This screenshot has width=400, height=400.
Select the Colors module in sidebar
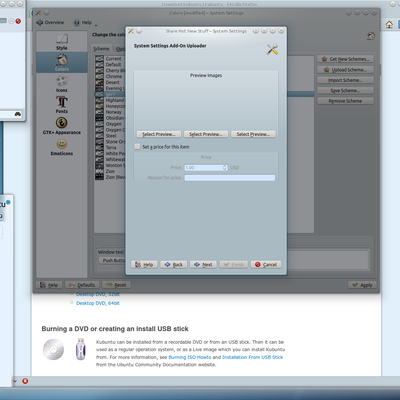click(x=62, y=62)
